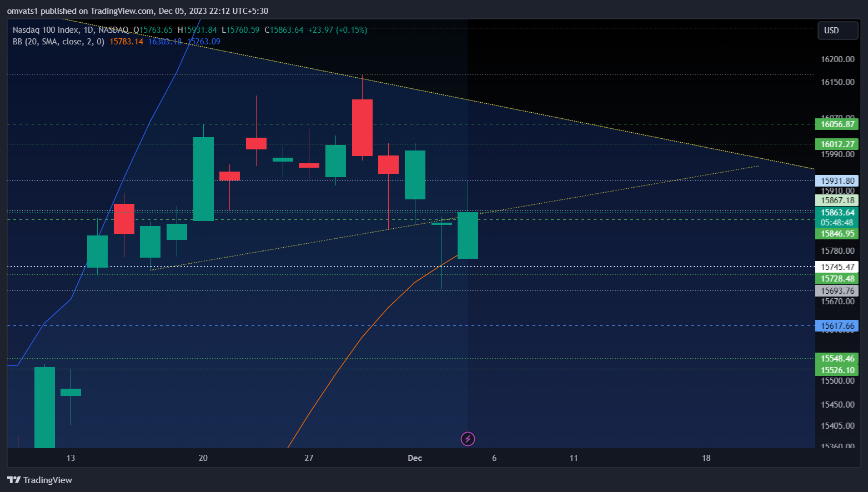Image resolution: width=868 pixels, height=492 pixels.
Task: Click the 05:48:48 countdown timer label
Action: (837, 223)
